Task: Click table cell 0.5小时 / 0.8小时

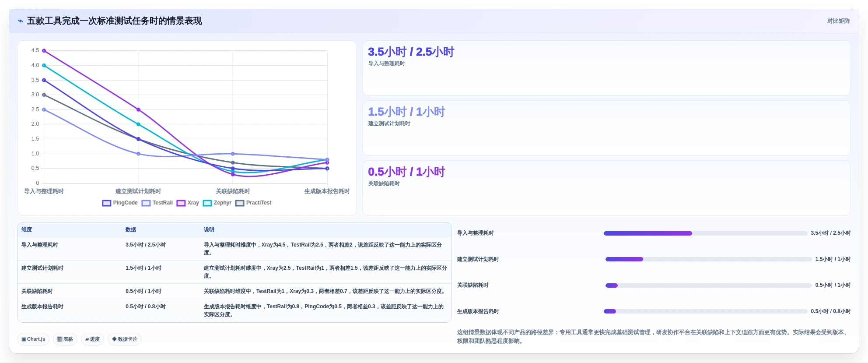Action: pos(146,307)
